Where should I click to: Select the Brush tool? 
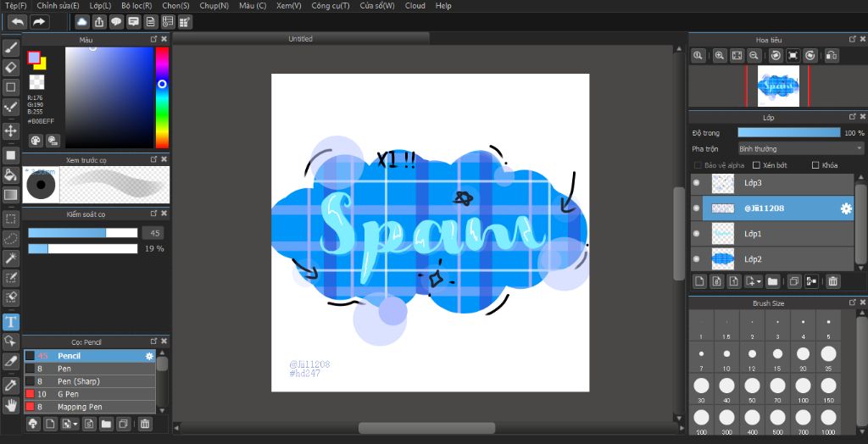point(11,47)
